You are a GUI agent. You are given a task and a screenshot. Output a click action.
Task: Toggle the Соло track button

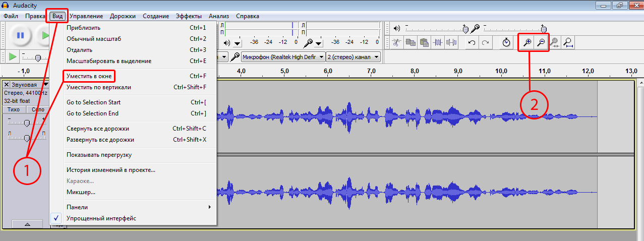pos(38,109)
